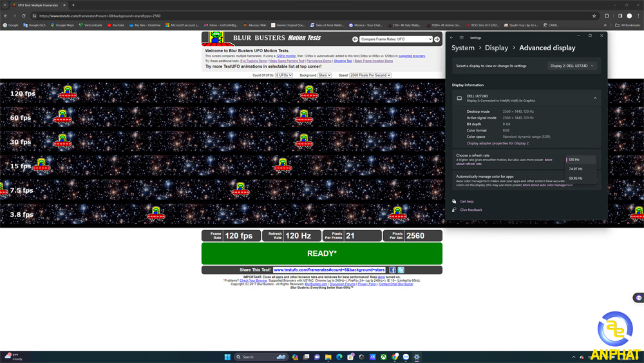The image size is (644, 363).
Task: Open the Speed pixels per second dropdown
Action: (370, 75)
